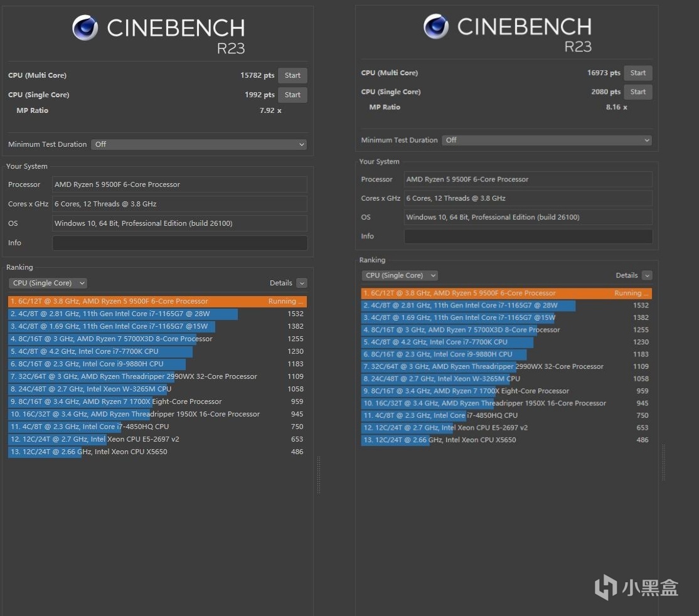Screen dimensions: 699x616
Task: Start Multi Core test in right window
Action: coord(638,73)
